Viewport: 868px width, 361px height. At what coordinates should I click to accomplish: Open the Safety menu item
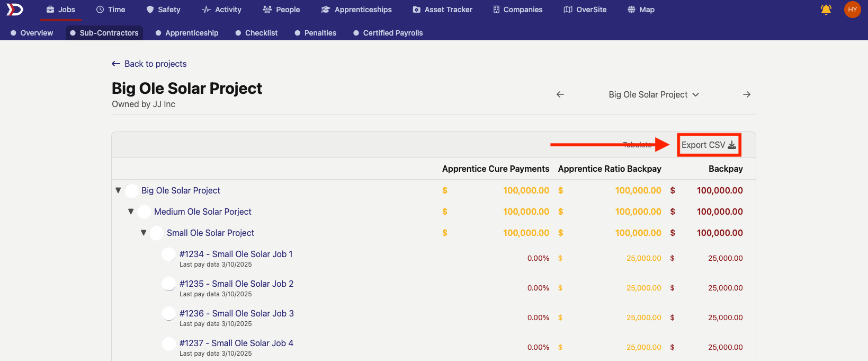(163, 10)
